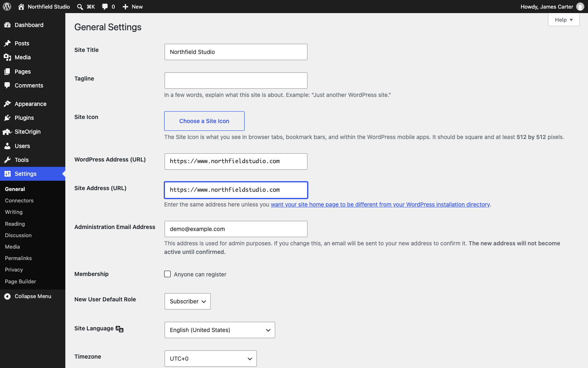Viewport: 588px width, 368px height.
Task: Click the Settings sliders icon in sidebar
Action: [7, 174]
